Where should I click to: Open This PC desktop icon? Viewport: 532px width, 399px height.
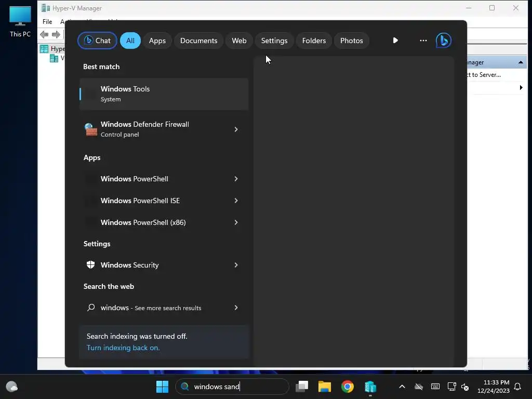click(20, 21)
